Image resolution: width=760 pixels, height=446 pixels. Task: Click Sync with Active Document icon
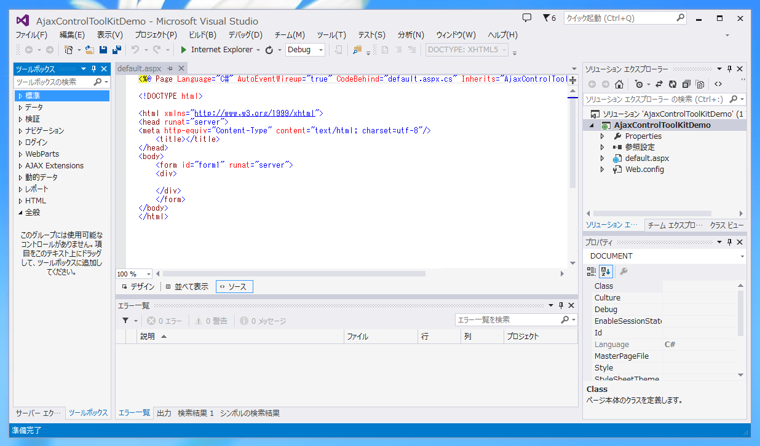point(659,84)
